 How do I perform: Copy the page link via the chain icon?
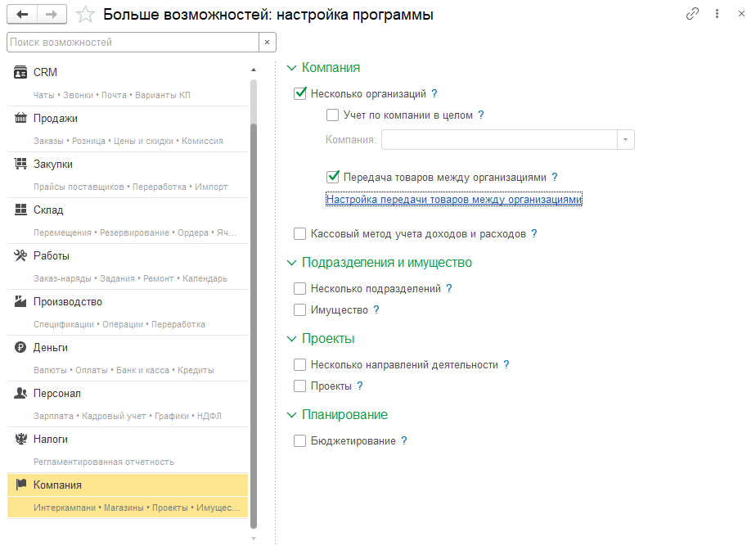pyautogui.click(x=692, y=14)
